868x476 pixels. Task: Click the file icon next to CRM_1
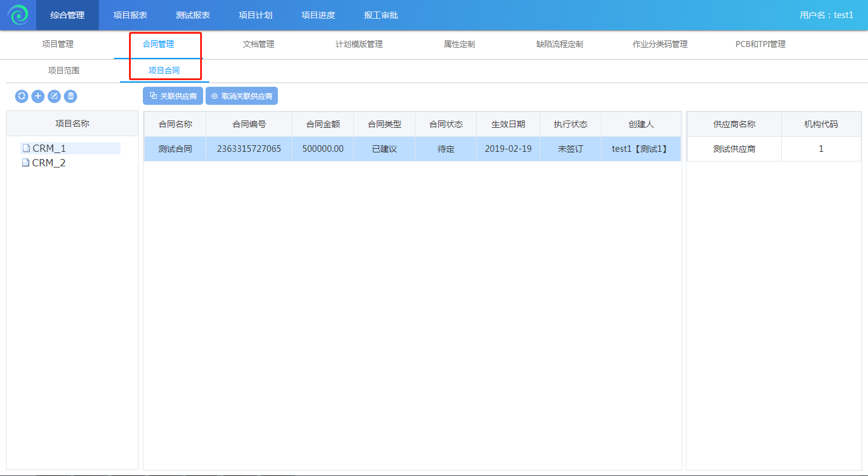[26, 148]
